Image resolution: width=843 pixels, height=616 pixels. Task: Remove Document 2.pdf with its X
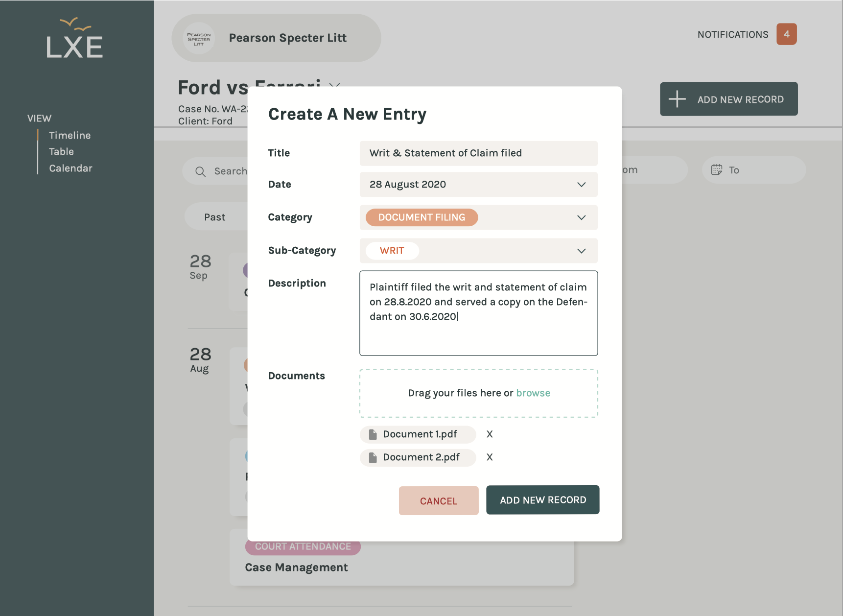[x=490, y=457]
